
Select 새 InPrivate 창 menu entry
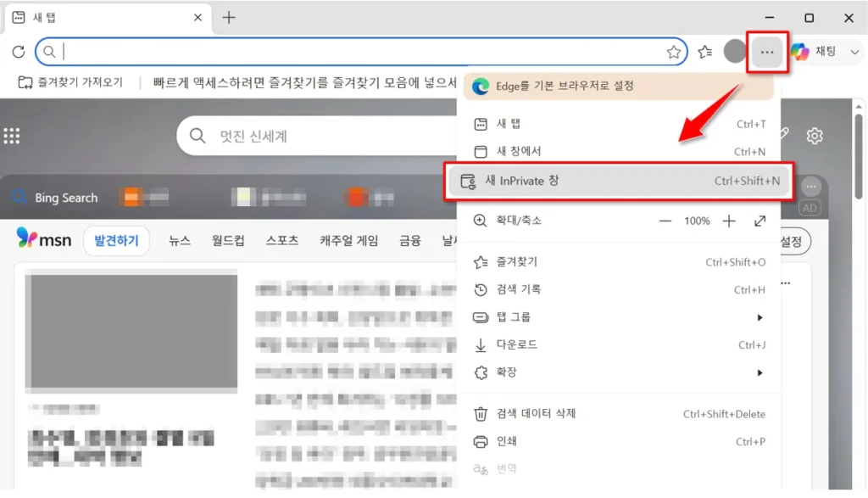click(620, 181)
